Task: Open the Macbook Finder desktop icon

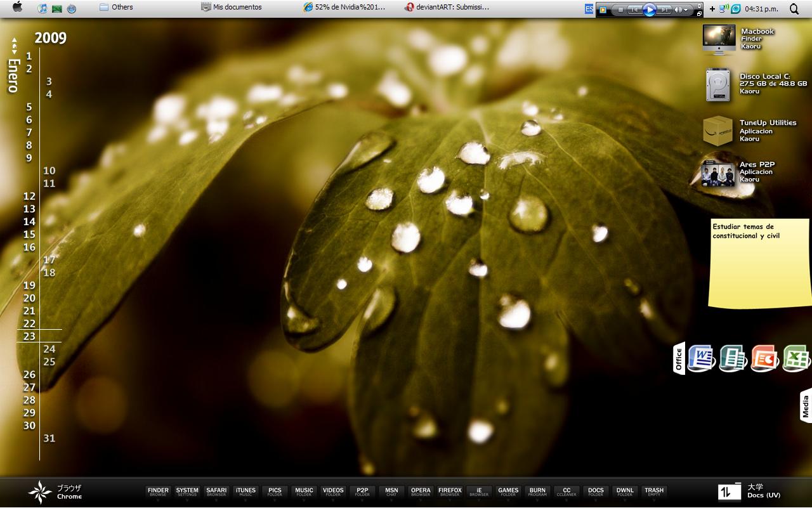Action: point(719,39)
